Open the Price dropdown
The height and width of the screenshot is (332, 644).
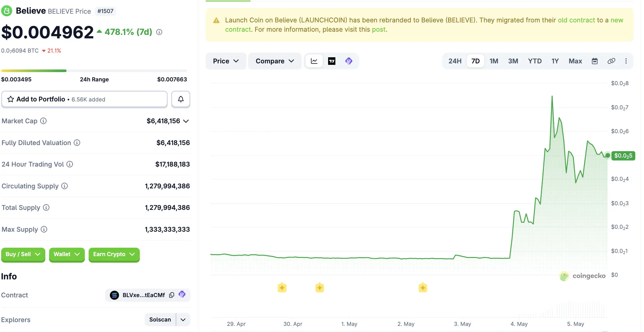[226, 61]
